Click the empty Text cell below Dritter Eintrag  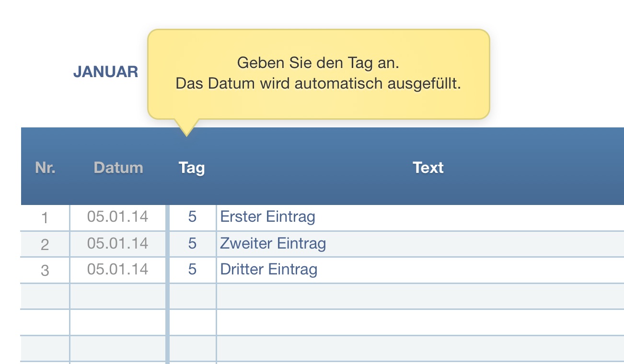(419, 296)
